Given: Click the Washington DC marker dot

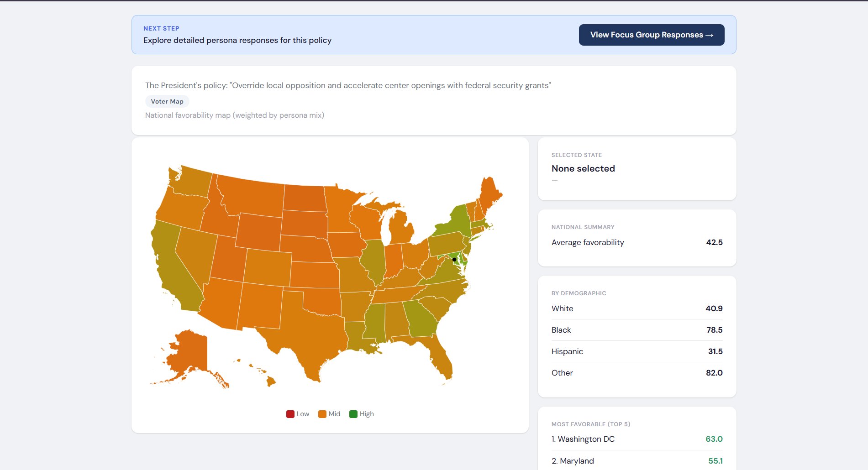Looking at the screenshot, I should pyautogui.click(x=455, y=259).
